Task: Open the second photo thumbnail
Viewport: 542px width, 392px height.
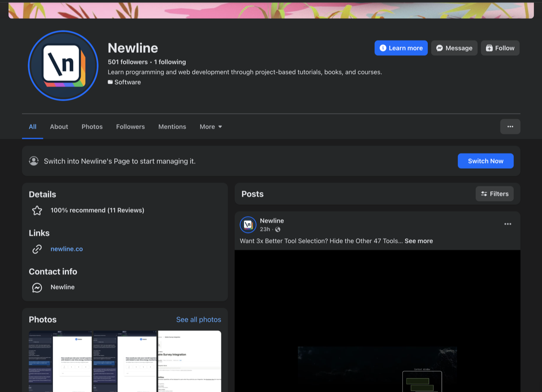Action: pos(125,361)
